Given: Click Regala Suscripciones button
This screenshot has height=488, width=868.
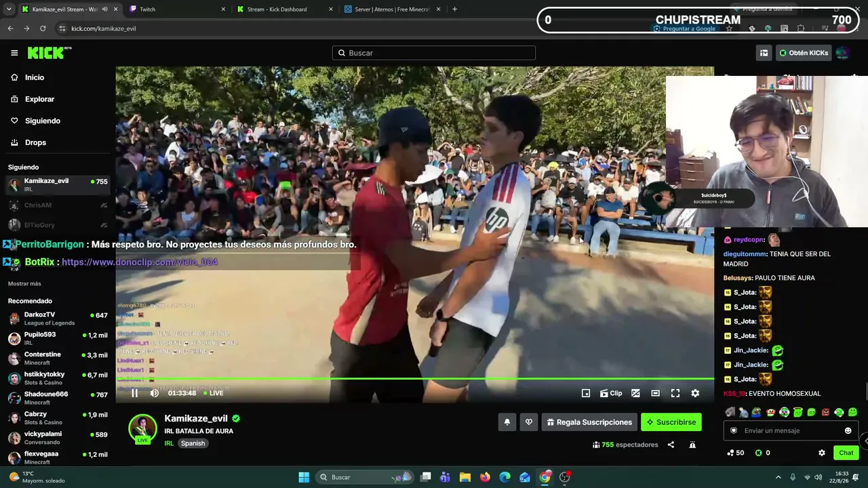Looking at the screenshot, I should click(x=589, y=422).
